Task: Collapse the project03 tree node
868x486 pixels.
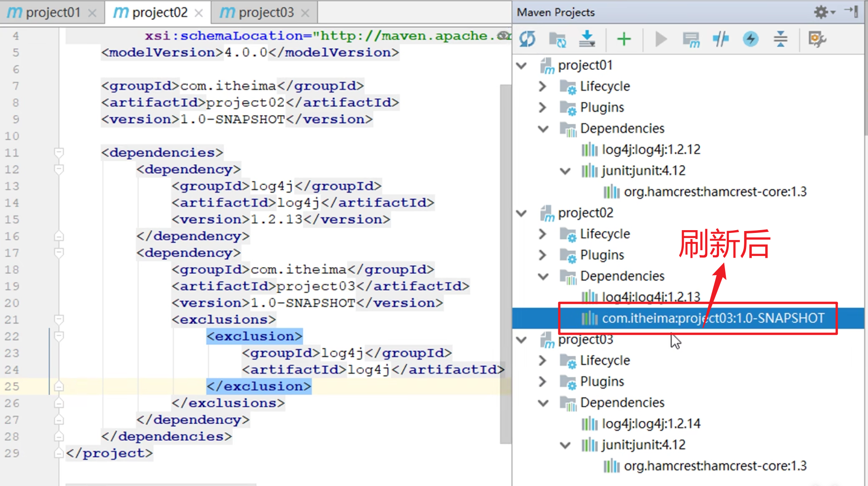Action: [x=522, y=340]
